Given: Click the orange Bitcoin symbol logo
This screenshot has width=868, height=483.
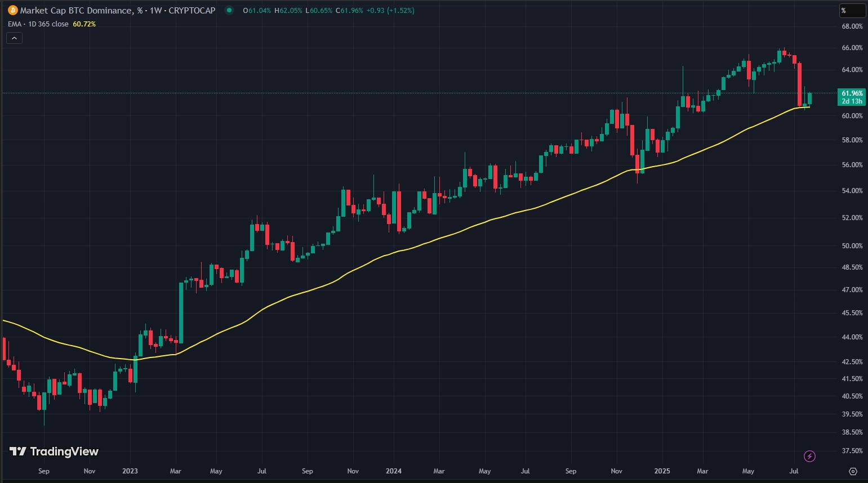Looking at the screenshot, I should click(12, 10).
